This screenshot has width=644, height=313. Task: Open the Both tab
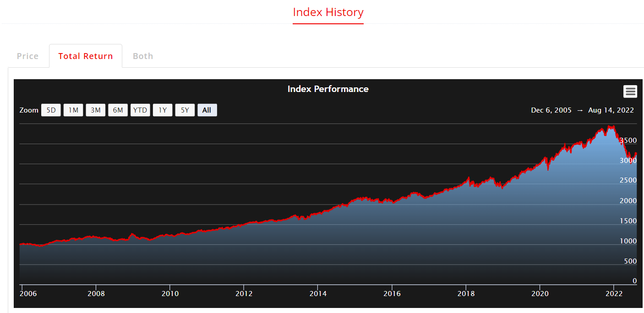coord(143,56)
